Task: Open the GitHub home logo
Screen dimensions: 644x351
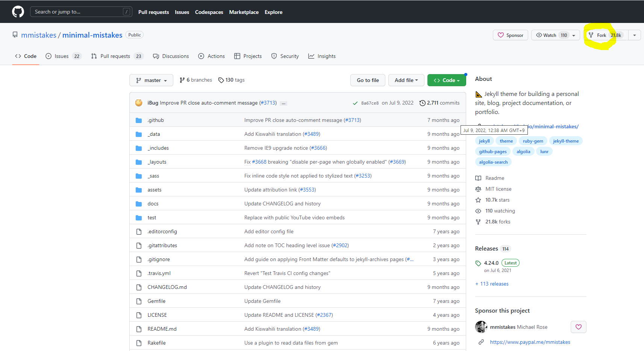Action: coord(18,12)
